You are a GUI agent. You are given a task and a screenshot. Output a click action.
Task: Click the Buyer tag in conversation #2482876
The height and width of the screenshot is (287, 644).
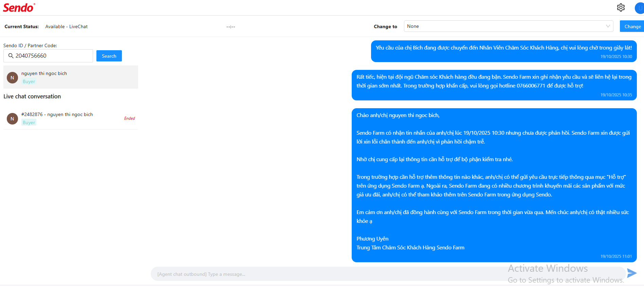point(29,122)
